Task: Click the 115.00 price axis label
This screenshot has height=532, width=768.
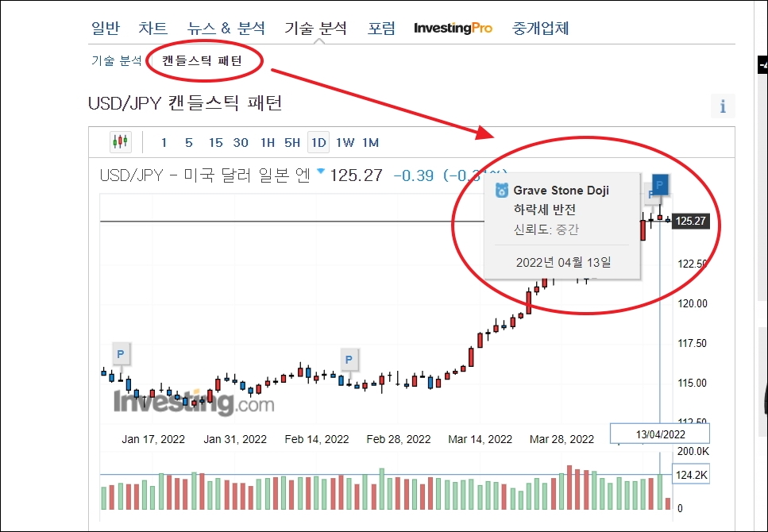Action: point(693,383)
